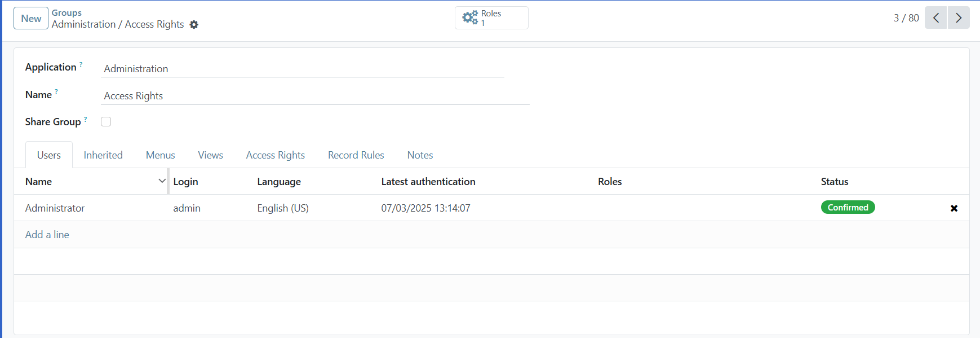980x338 pixels.
Task: Edit the Name input field
Action: click(316, 96)
